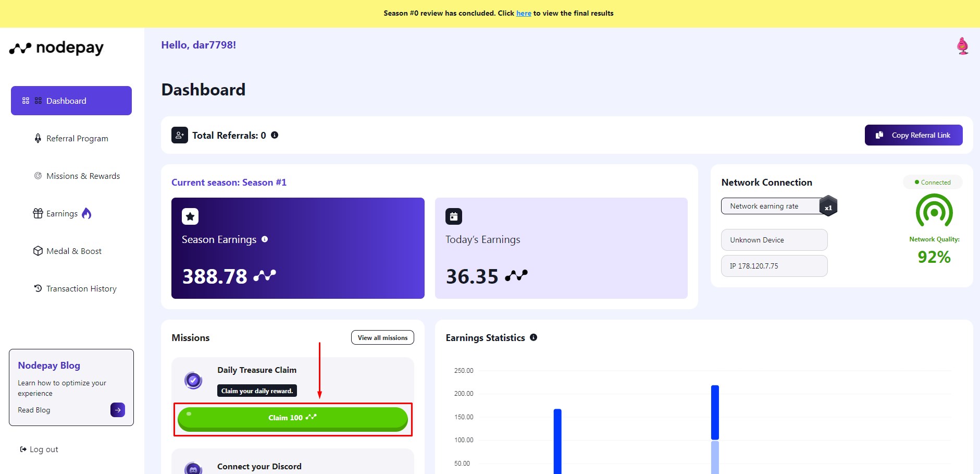Image resolution: width=980 pixels, height=474 pixels.
Task: Click the rocket icon beside Referral Program
Action: (x=38, y=138)
